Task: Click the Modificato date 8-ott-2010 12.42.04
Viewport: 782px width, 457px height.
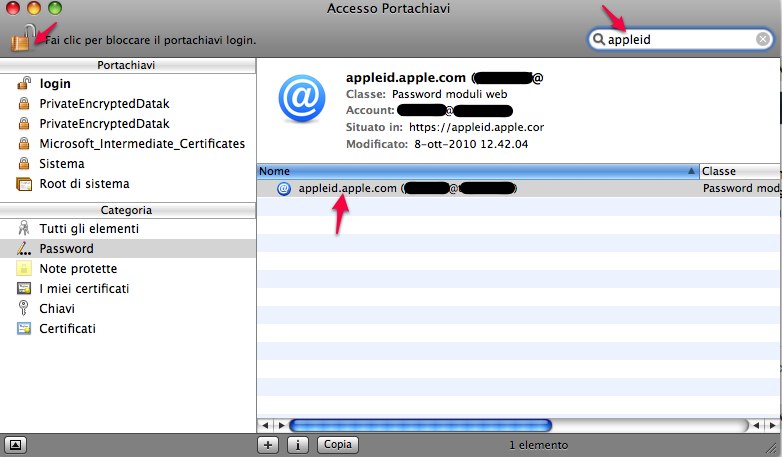Action: tap(471, 144)
